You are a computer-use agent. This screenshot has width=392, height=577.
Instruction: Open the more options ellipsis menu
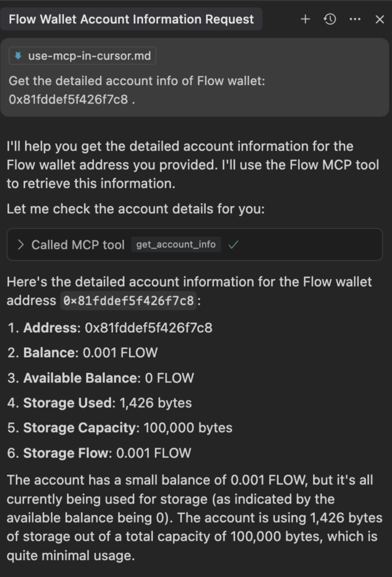click(355, 19)
